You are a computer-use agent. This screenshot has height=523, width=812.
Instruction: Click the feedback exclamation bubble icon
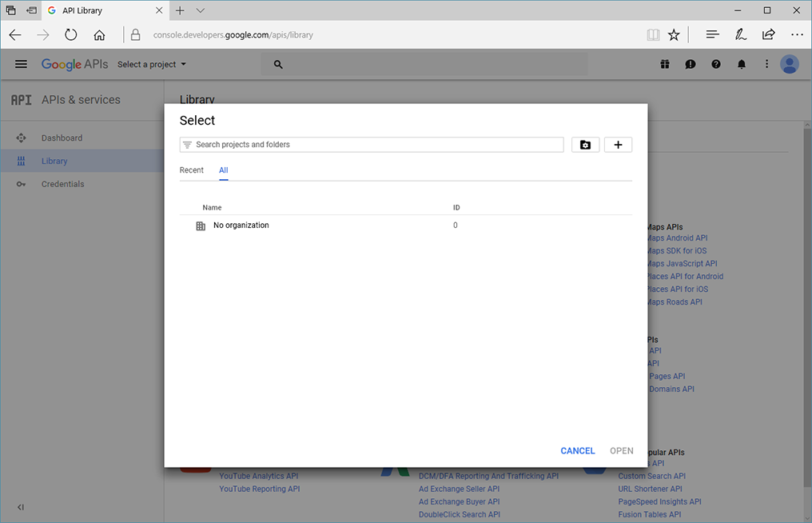coord(691,64)
